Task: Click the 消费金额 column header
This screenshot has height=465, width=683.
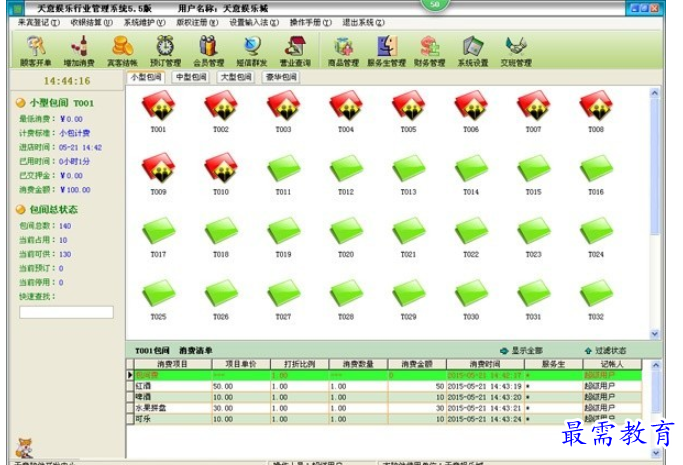Action: (417, 364)
